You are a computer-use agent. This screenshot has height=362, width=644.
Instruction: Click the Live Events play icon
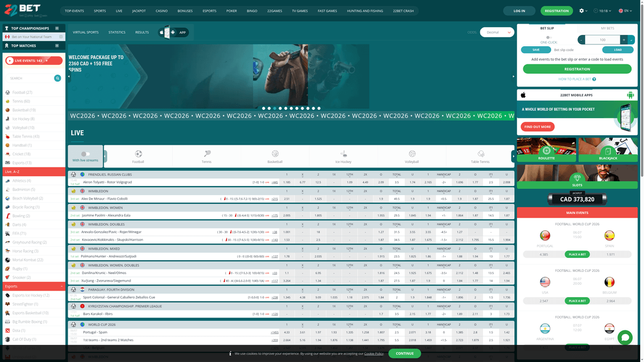tap(10, 61)
